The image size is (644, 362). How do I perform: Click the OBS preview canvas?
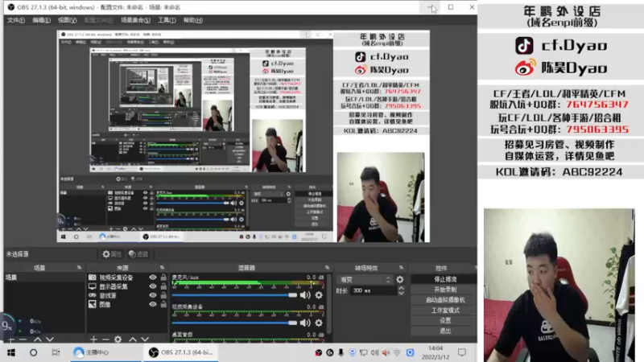click(243, 136)
